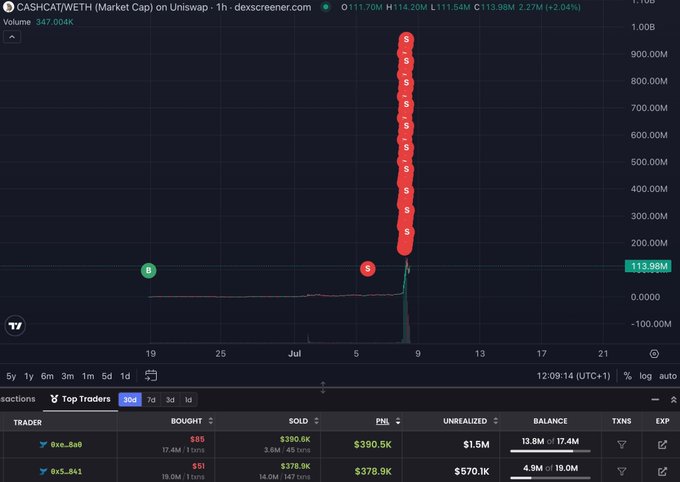
Task: Filter transactions for trader 0xe…8a0
Action: click(x=621, y=445)
